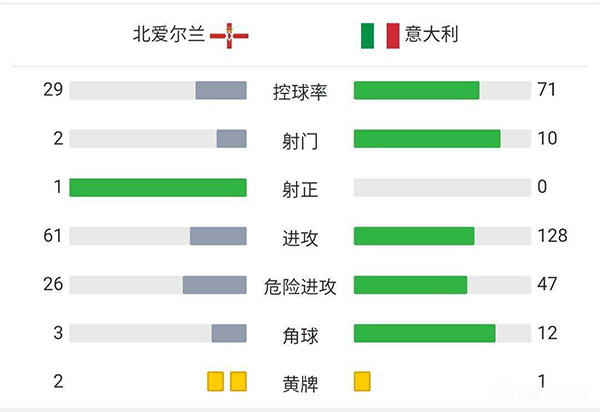600x412 pixels.
Task: Click Northern Ireland's right yellow card icon
Action: click(238, 381)
